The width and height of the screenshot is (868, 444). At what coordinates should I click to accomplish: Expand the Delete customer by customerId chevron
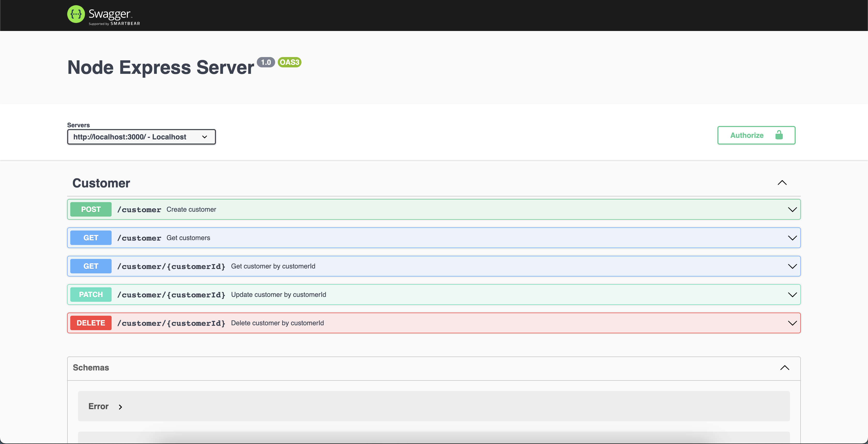click(792, 323)
